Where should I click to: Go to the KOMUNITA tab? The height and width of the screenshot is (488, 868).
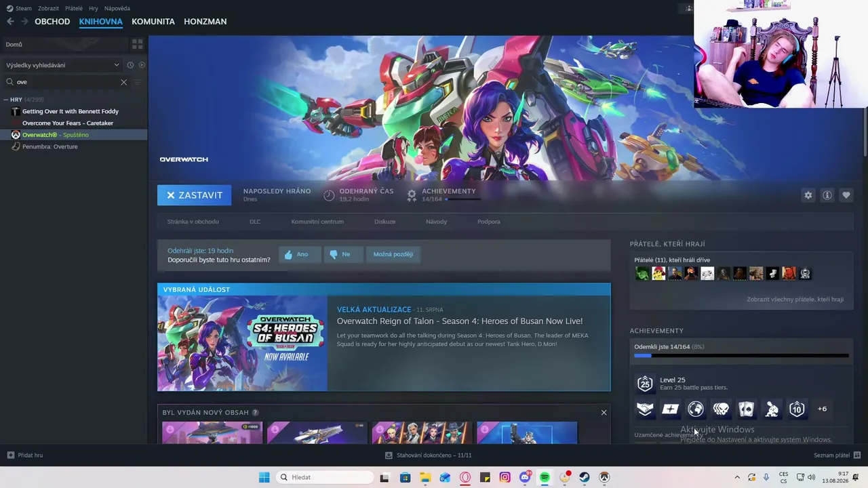(x=153, y=22)
